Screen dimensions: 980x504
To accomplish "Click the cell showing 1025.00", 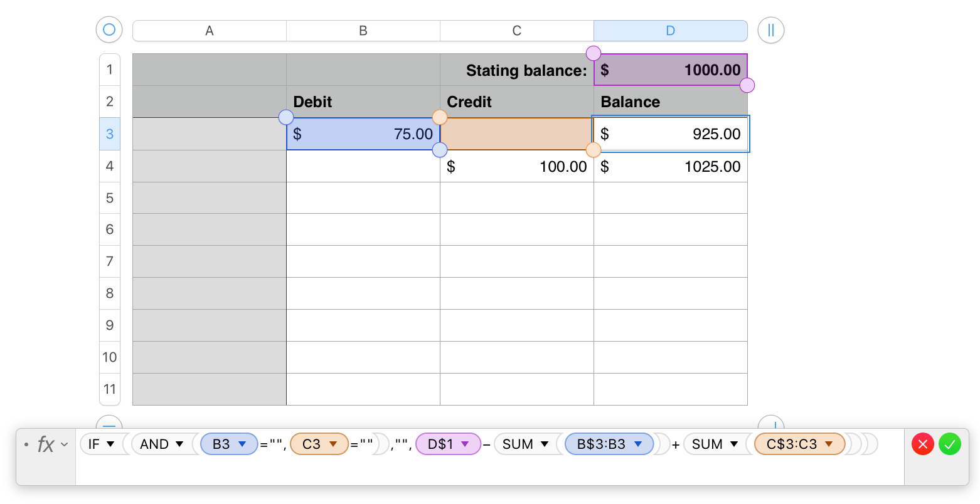I will 670,166.
